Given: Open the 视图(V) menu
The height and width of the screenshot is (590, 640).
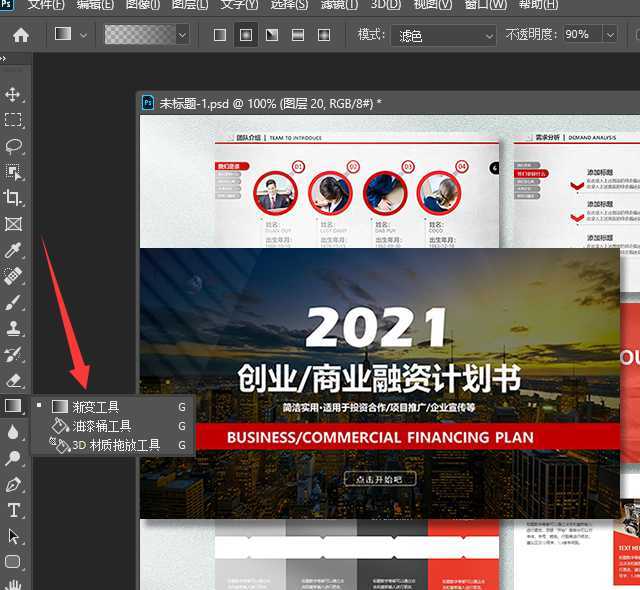Looking at the screenshot, I should tap(433, 5).
